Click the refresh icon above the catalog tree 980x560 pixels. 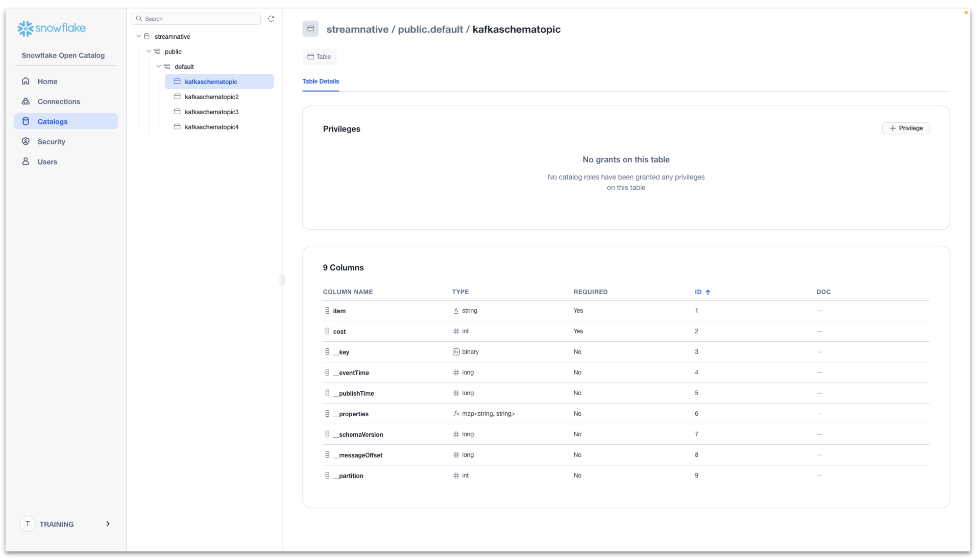(272, 18)
